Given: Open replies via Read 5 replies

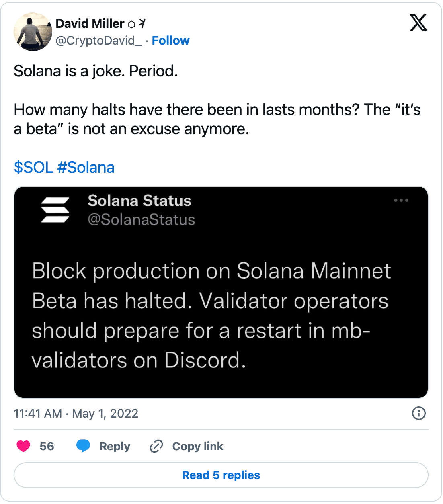Looking at the screenshot, I should [x=221, y=475].
